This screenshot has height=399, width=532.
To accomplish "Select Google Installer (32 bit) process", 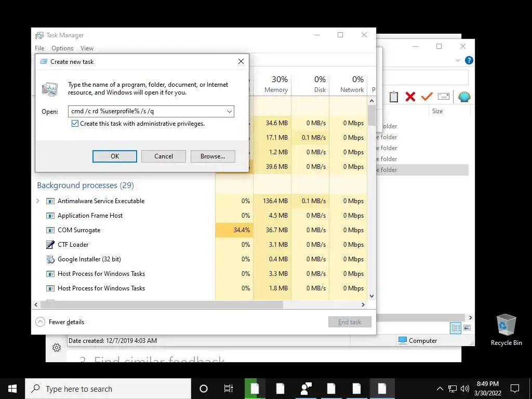I will tap(89, 259).
